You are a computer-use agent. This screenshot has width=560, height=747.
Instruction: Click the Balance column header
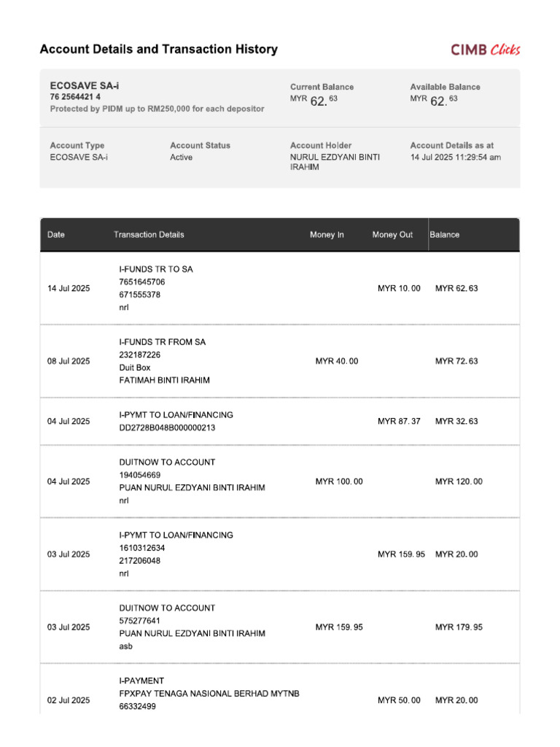coord(444,234)
